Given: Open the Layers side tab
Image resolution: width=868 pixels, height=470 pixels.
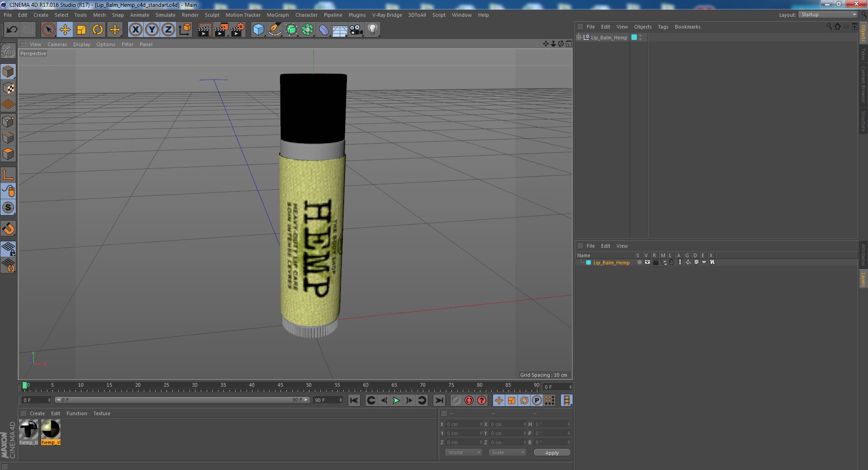Looking at the screenshot, I should point(863,279).
